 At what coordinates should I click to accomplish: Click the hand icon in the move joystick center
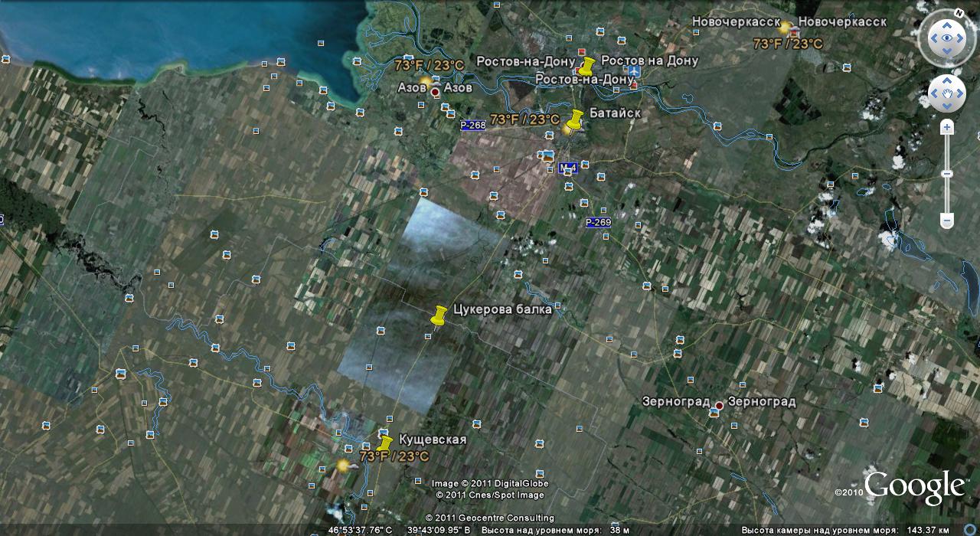(947, 93)
